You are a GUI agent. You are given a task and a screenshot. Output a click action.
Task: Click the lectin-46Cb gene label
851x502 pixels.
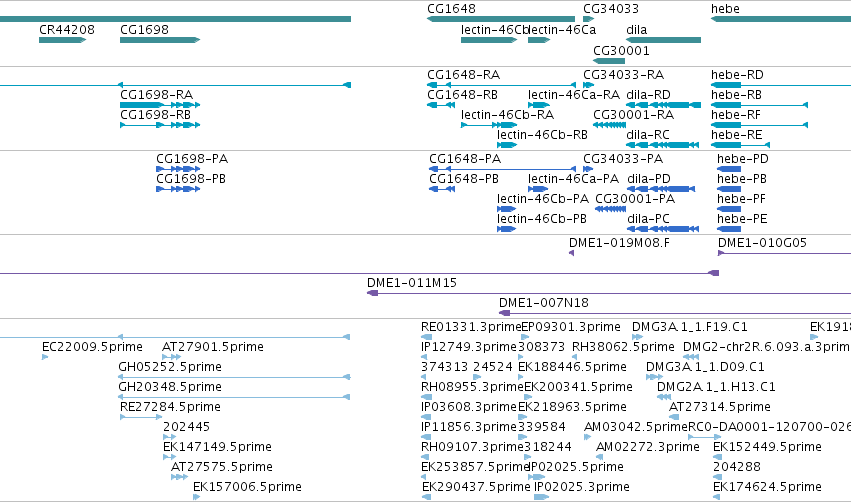(x=493, y=30)
